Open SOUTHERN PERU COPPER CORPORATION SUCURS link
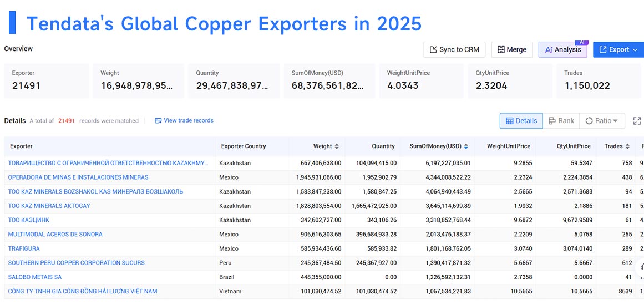The height and width of the screenshot is (305, 644). tap(77, 263)
